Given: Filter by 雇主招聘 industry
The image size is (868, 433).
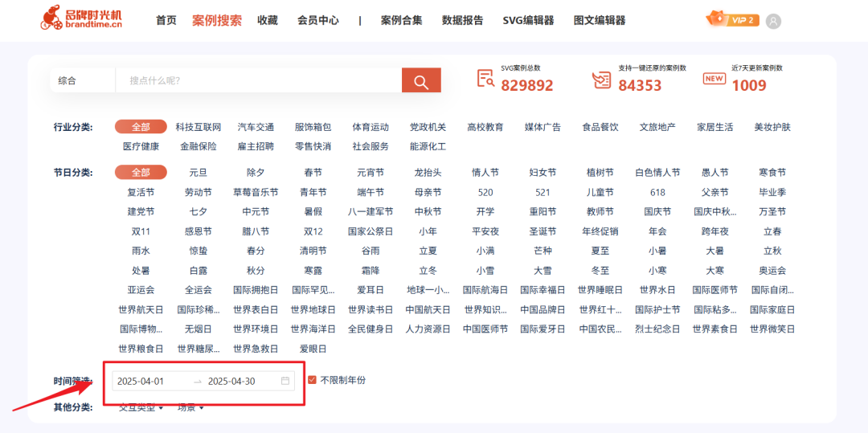Looking at the screenshot, I should 256,146.
